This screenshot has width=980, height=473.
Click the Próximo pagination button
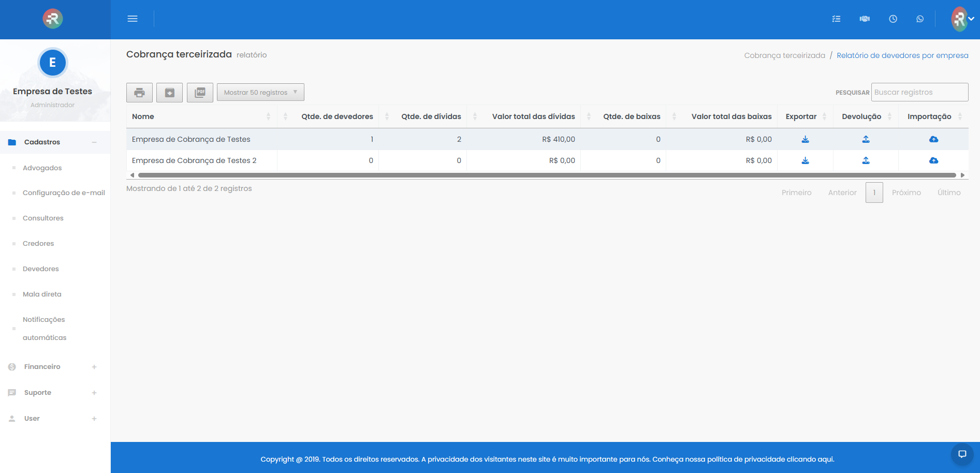pos(906,193)
